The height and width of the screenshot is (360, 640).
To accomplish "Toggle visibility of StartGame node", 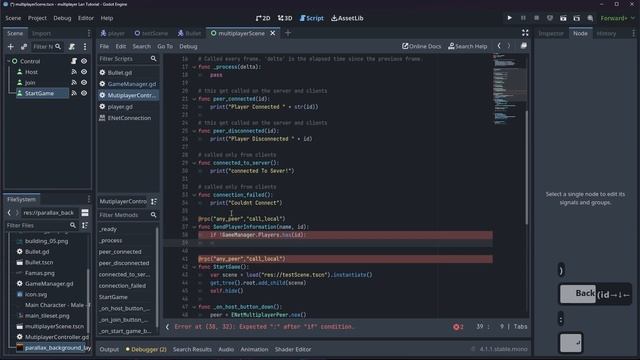I will pos(84,93).
